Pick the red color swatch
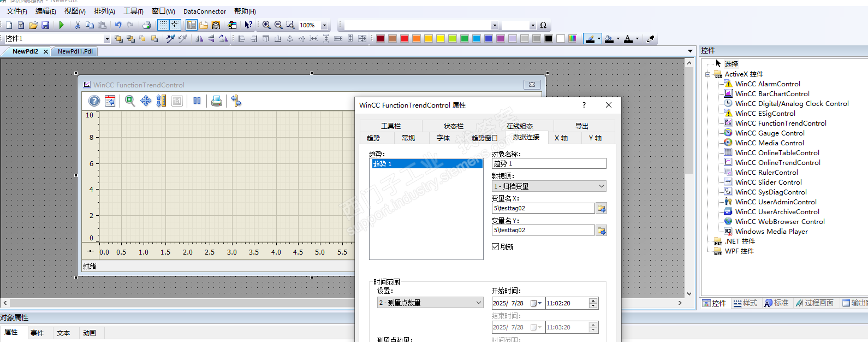This screenshot has width=868, height=342. 405,39
